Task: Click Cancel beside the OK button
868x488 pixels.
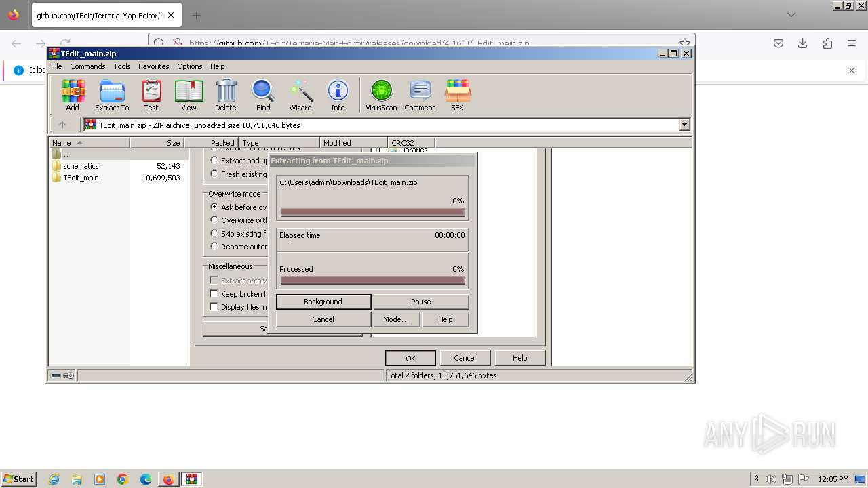Action: tap(465, 358)
